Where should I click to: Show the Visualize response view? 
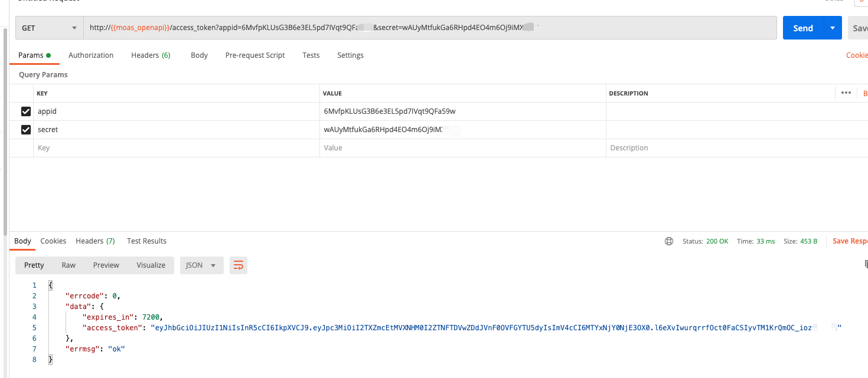pos(151,265)
